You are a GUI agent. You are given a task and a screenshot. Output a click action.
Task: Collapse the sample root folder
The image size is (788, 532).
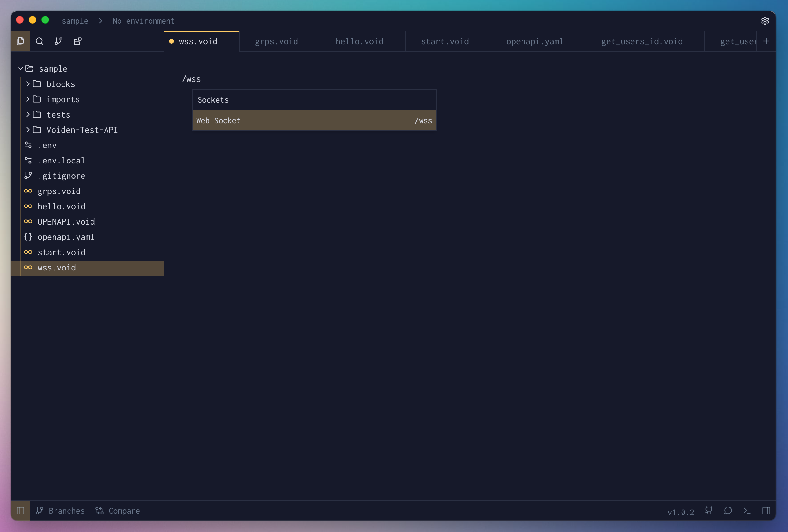[20, 69]
